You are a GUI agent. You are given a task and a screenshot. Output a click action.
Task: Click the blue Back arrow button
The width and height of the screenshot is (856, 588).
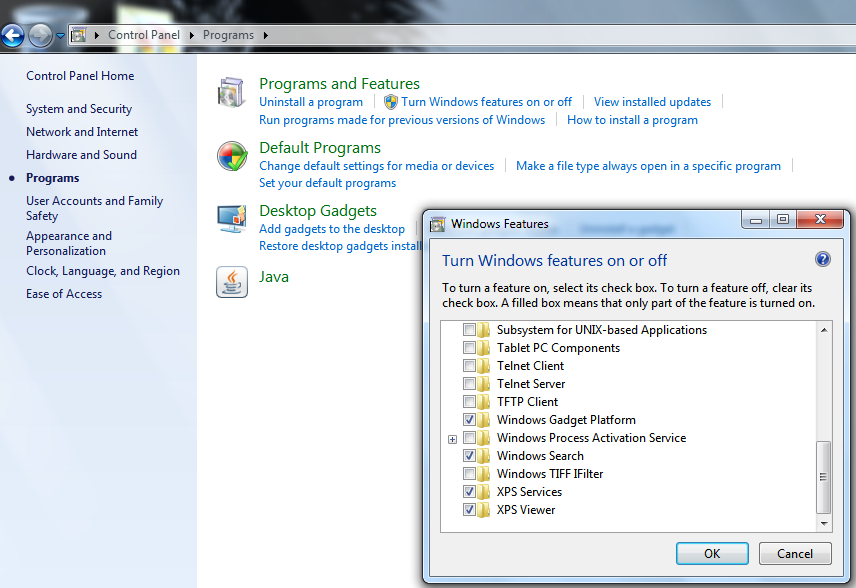click(x=13, y=36)
